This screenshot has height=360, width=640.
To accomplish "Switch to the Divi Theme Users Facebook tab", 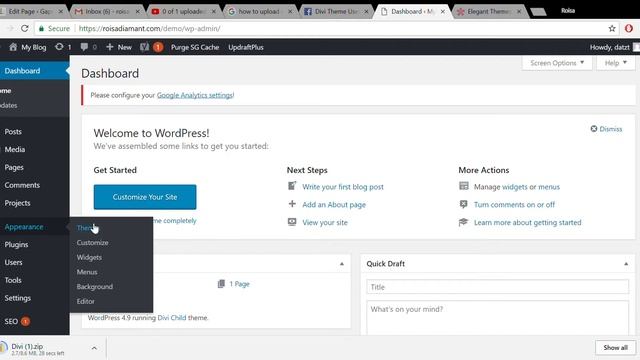I will tap(336, 11).
